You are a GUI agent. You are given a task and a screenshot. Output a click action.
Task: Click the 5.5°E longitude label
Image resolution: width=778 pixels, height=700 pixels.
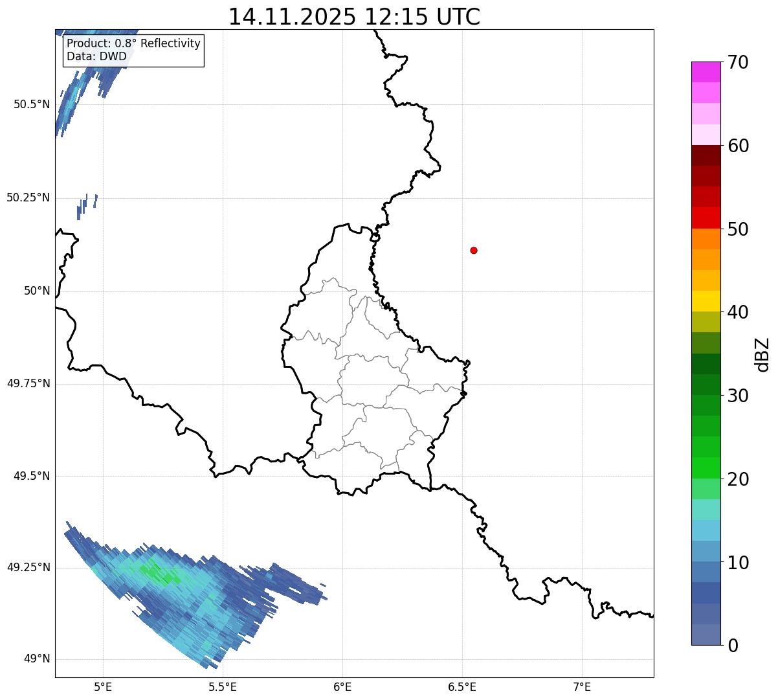coord(223,686)
